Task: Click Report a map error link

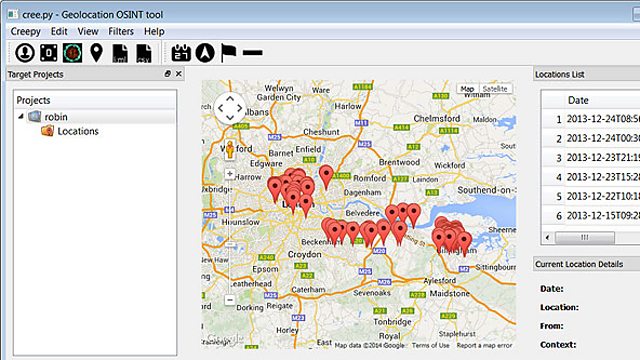Action: tap(484, 345)
